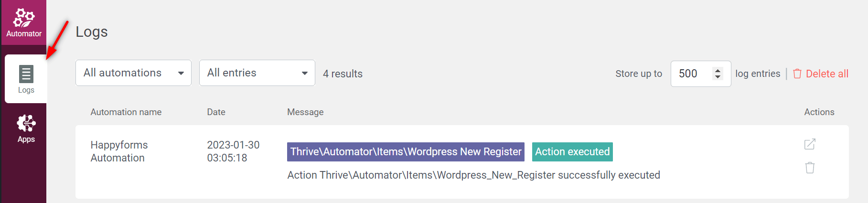Click the Date column header

[x=216, y=112]
